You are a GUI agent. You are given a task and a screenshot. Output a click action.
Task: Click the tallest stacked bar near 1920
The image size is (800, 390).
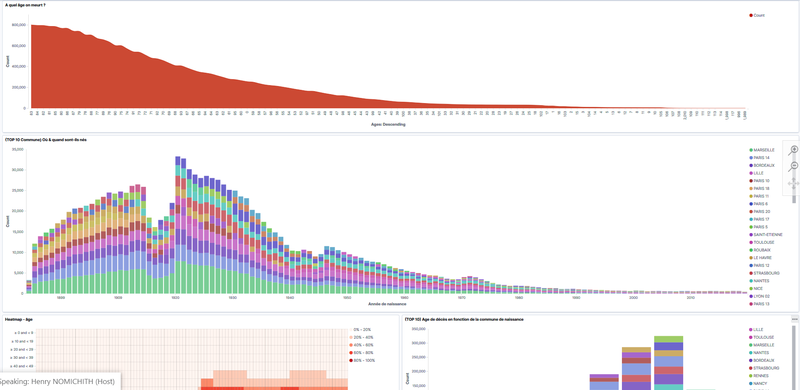pos(178,225)
